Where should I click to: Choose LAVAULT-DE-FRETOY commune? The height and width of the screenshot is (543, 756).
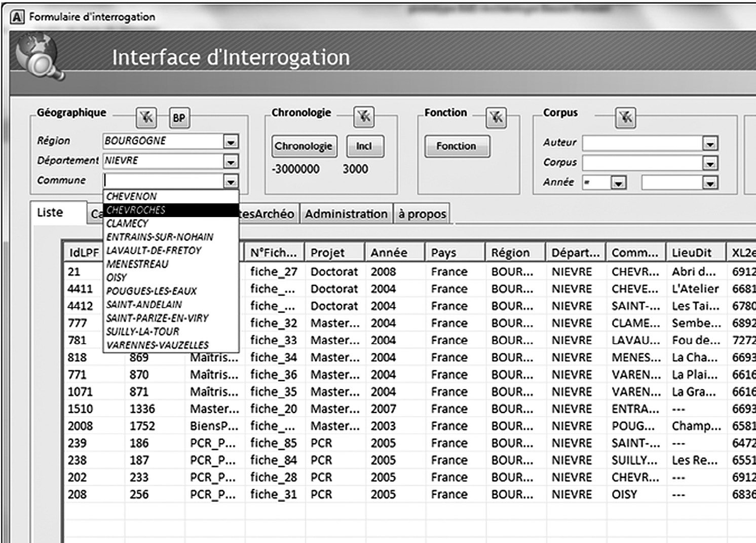(x=171, y=250)
